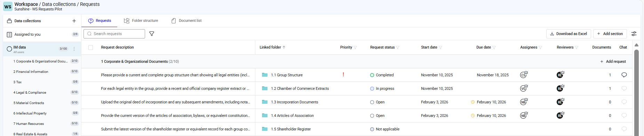This screenshot has width=644, height=136.
Task: Open the Due date column filter
Action: click(x=494, y=48)
